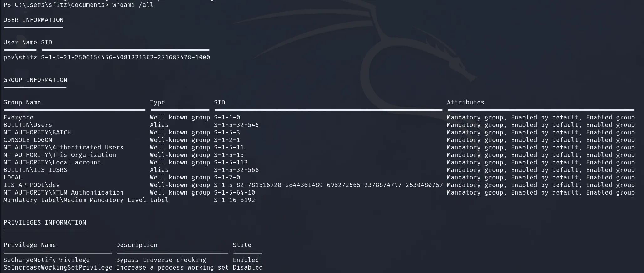The image size is (644, 273).
Task: Click the Medium Mandatory Level label row
Action: click(x=129, y=200)
